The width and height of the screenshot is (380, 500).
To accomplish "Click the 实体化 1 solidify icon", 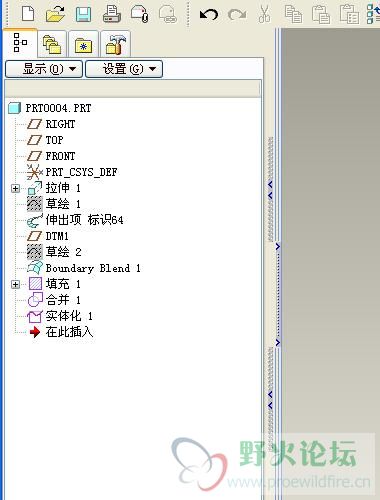I will (35, 316).
